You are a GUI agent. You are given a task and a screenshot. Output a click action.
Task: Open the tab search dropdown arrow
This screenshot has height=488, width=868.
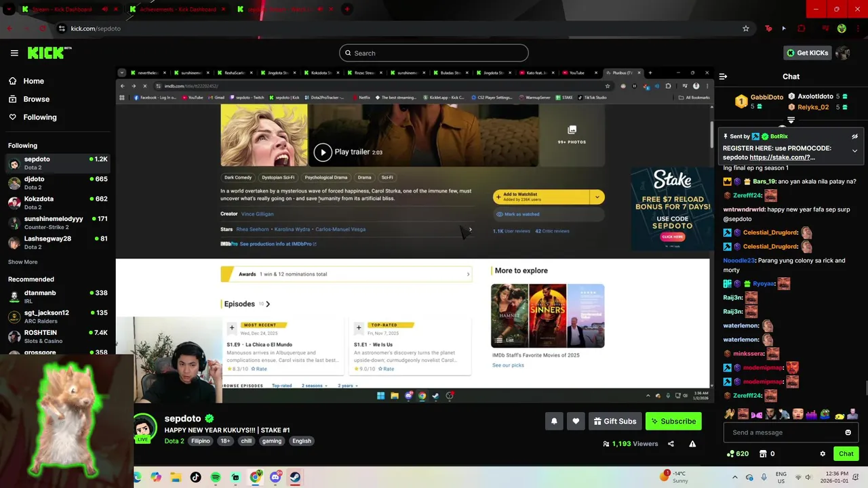coord(9,9)
